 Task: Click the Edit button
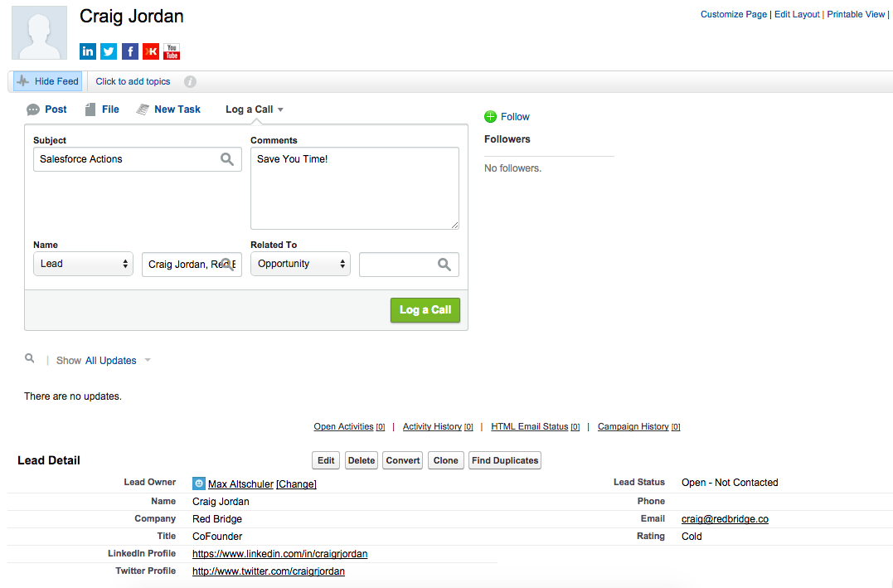326,460
